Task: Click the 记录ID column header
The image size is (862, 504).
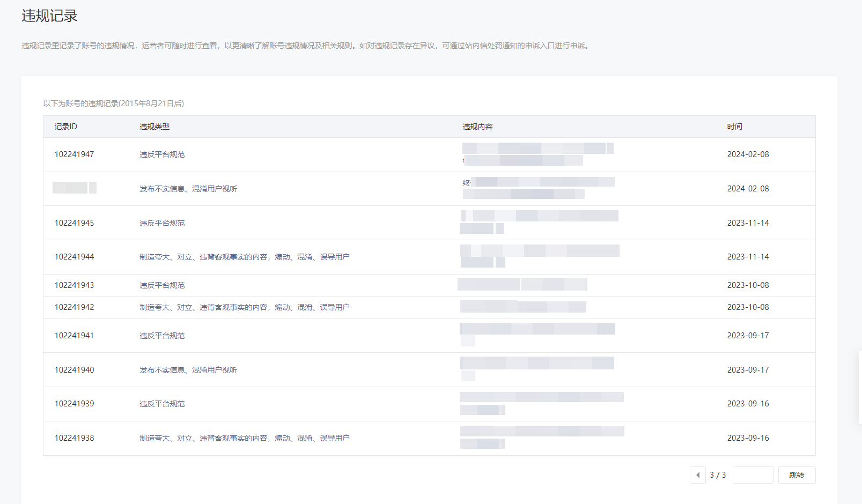Action: (66, 127)
